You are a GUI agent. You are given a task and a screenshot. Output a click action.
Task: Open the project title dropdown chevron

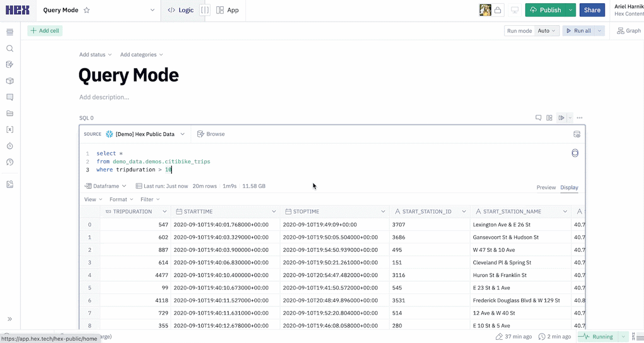coord(152,10)
